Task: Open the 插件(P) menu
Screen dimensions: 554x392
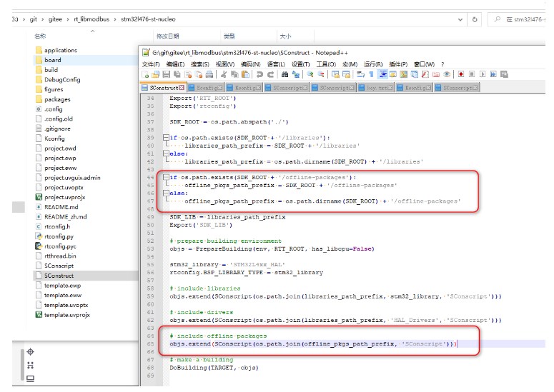Action: (x=400, y=64)
